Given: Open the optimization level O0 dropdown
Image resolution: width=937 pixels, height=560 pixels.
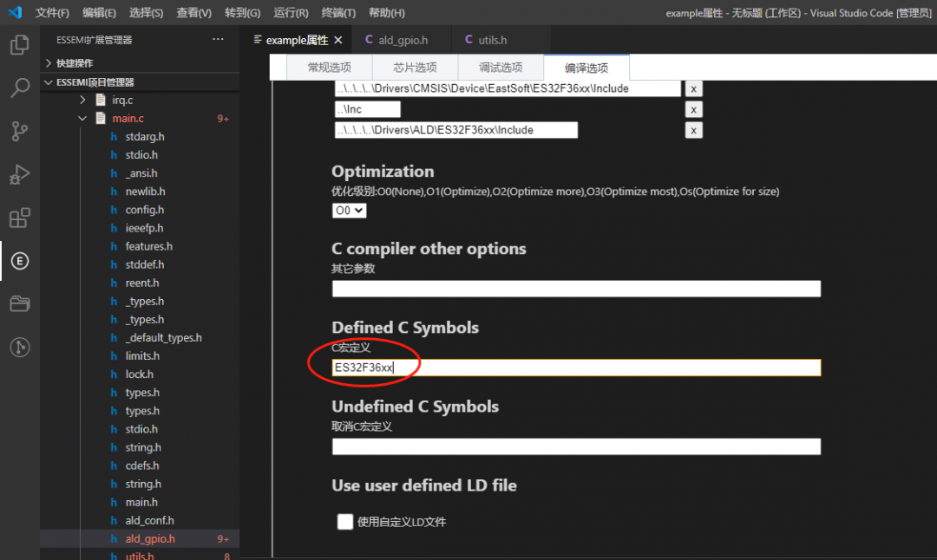Looking at the screenshot, I should [x=349, y=211].
